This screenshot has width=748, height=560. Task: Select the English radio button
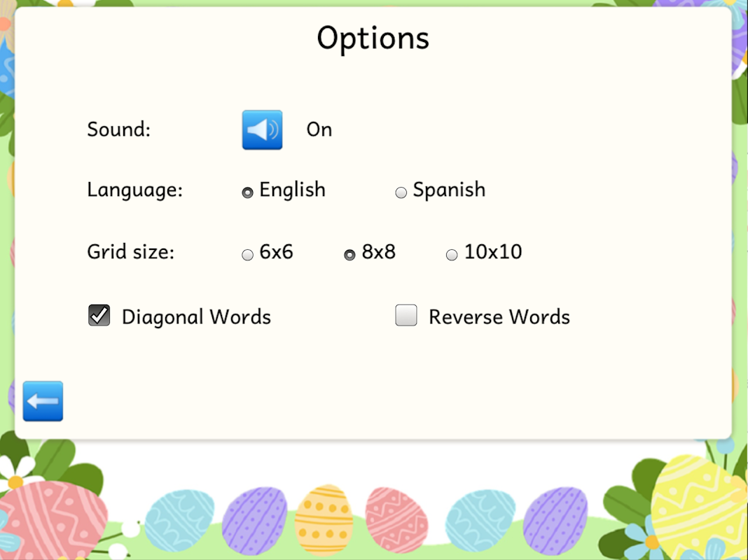coord(247,192)
